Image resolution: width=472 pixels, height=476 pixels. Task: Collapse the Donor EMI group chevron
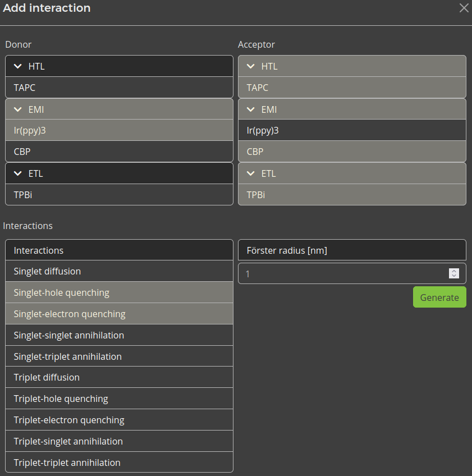(18, 109)
